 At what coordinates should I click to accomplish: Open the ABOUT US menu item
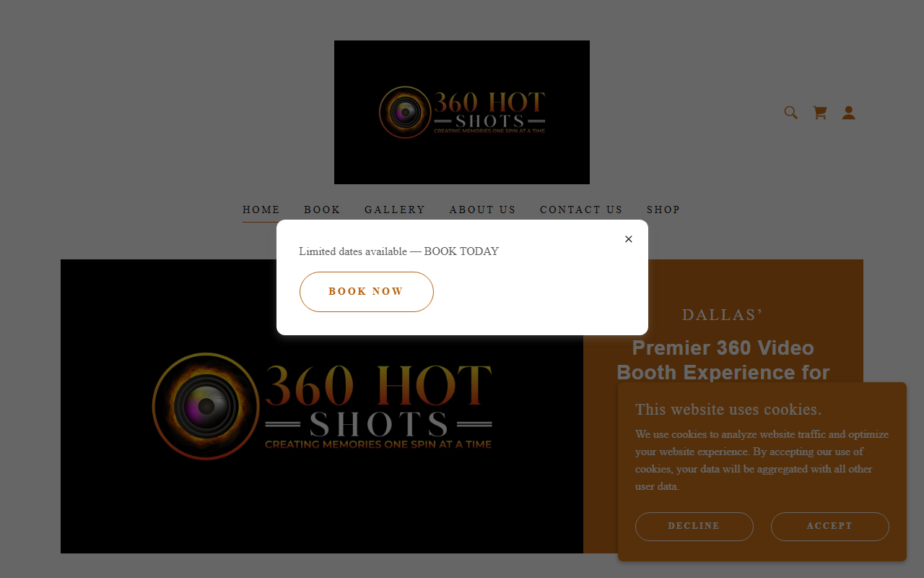click(483, 210)
